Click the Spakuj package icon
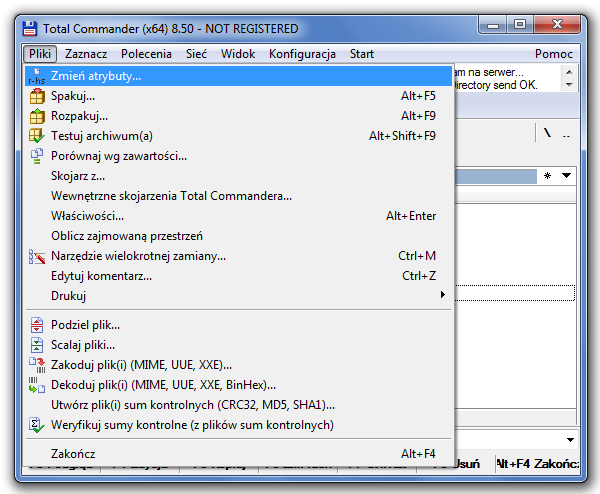The image size is (600, 494). click(37, 96)
